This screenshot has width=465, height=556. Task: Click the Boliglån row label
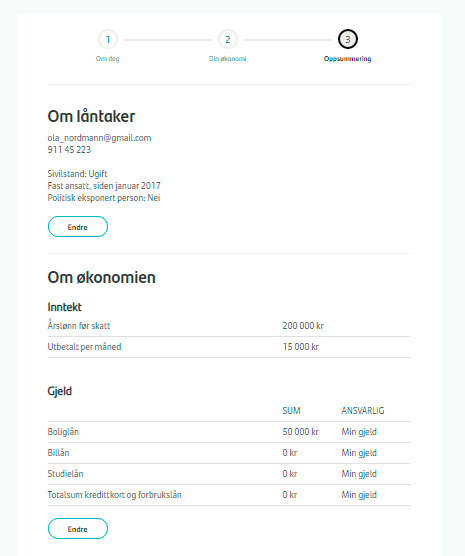63,432
